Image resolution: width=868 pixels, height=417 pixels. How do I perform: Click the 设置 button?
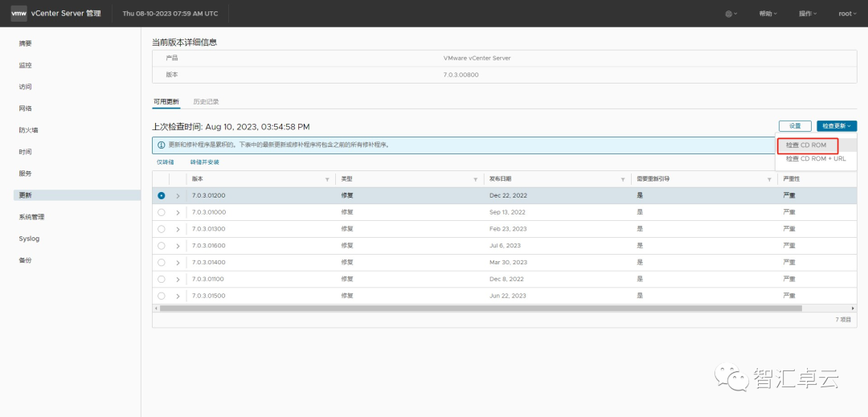pos(795,126)
